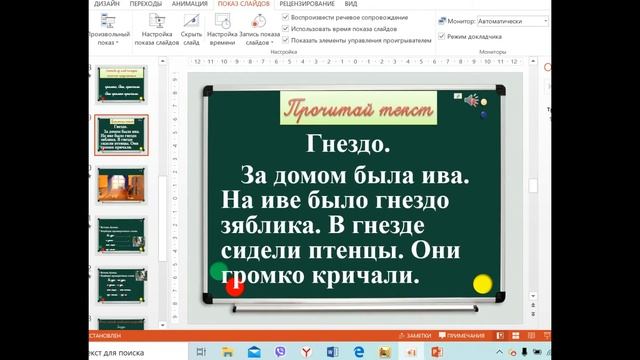Switch to the РЕЦЕНЗИРОВАНИЕ ribbon tab
This screenshot has width=640, height=360.
pyautogui.click(x=307, y=4)
